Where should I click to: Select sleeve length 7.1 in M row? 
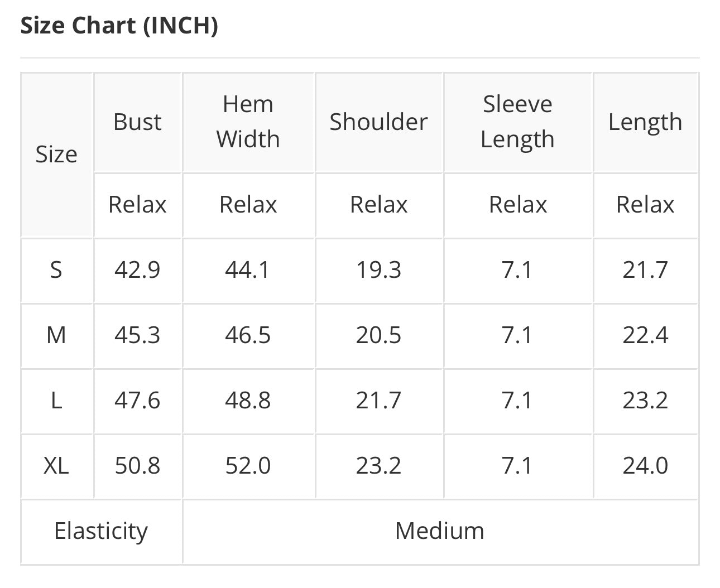[x=517, y=335]
